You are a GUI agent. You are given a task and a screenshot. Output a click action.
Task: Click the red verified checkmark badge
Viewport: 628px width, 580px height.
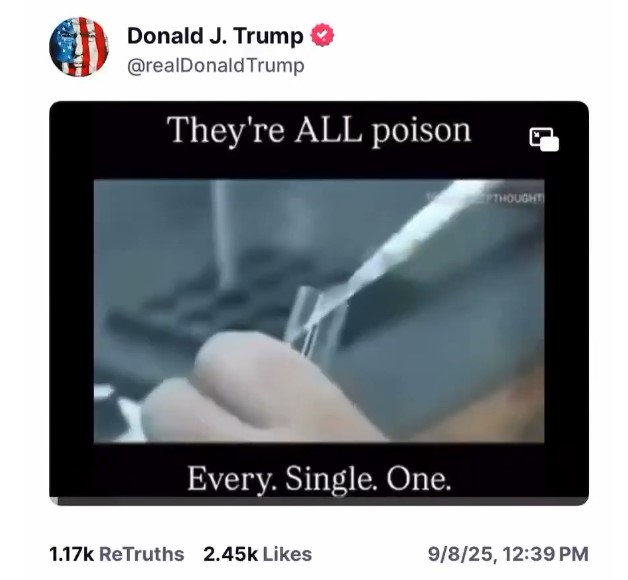coord(322,35)
